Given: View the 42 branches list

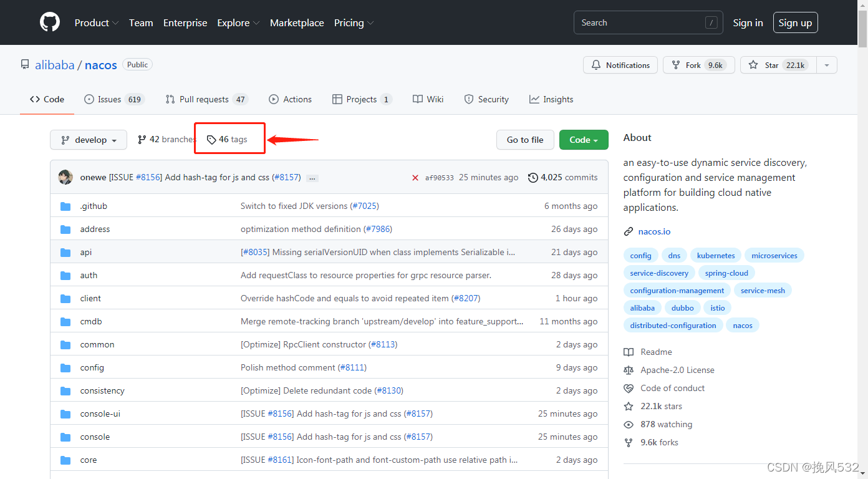Looking at the screenshot, I should point(166,140).
